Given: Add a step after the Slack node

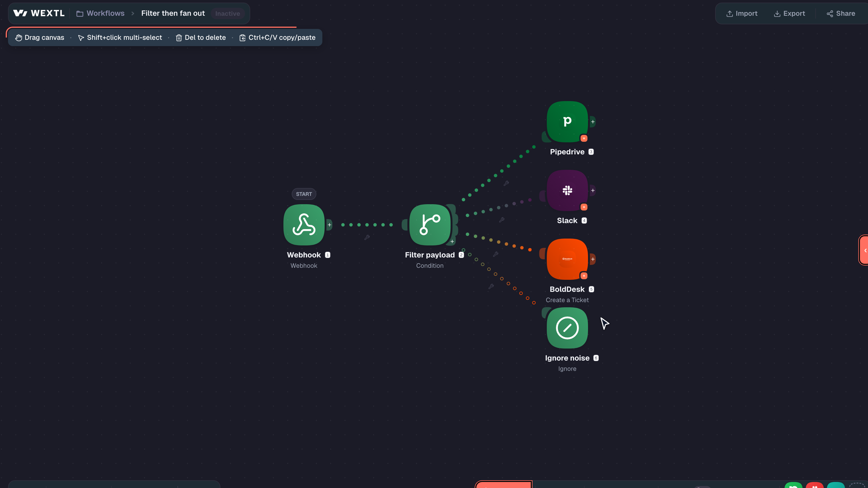Looking at the screenshot, I should 593,190.
